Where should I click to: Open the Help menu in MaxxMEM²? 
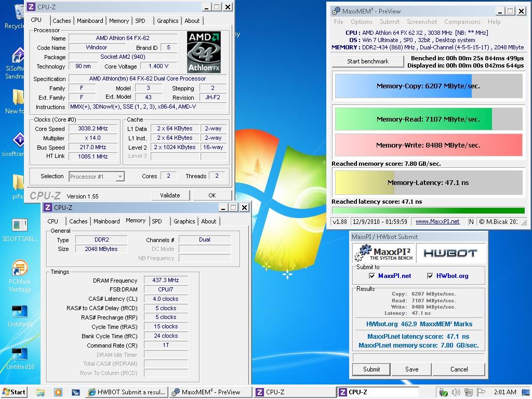pyautogui.click(x=494, y=22)
